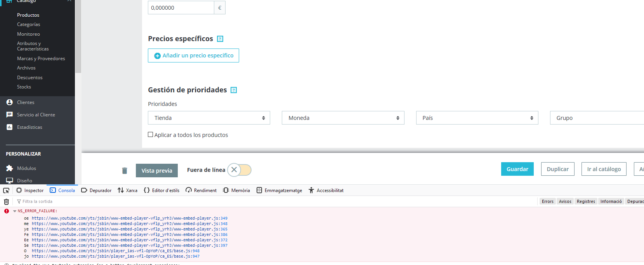Open base.js:947 source link
The height and width of the screenshot is (265, 644).
click(x=116, y=256)
